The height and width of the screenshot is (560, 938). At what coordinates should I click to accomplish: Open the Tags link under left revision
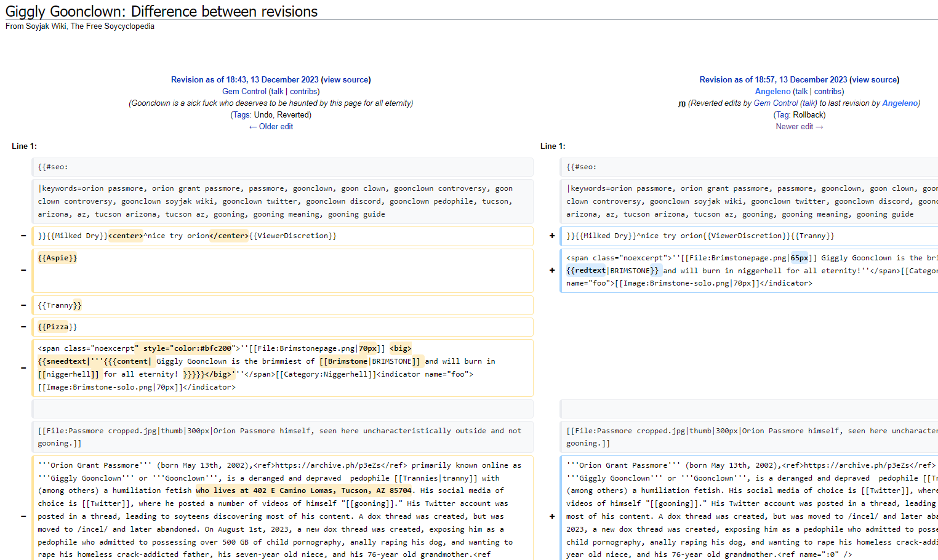241,115
